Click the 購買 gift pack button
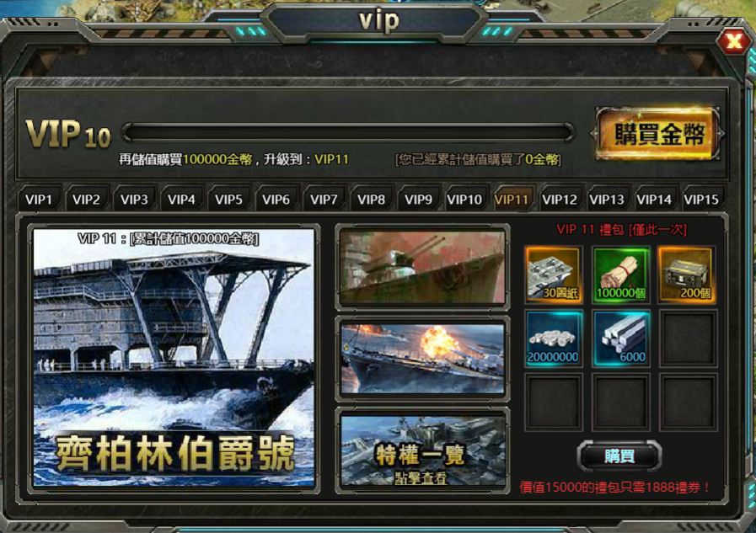 pos(619,456)
